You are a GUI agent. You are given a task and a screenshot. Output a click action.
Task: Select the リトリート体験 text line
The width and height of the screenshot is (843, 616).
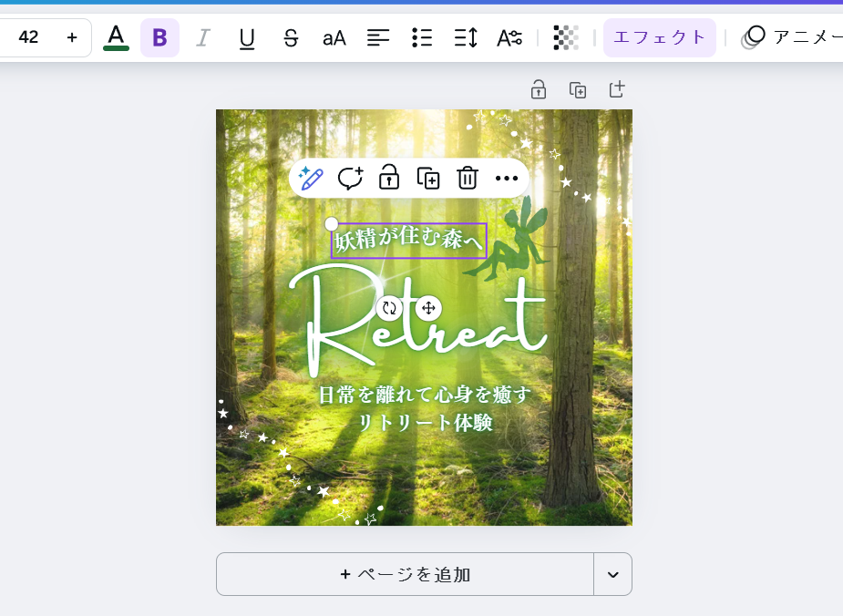pos(426,423)
